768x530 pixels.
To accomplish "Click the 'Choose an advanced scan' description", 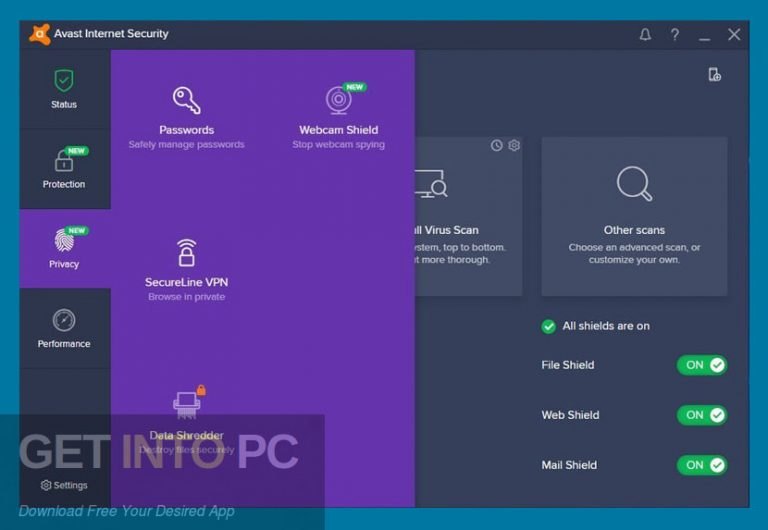I will coord(634,253).
